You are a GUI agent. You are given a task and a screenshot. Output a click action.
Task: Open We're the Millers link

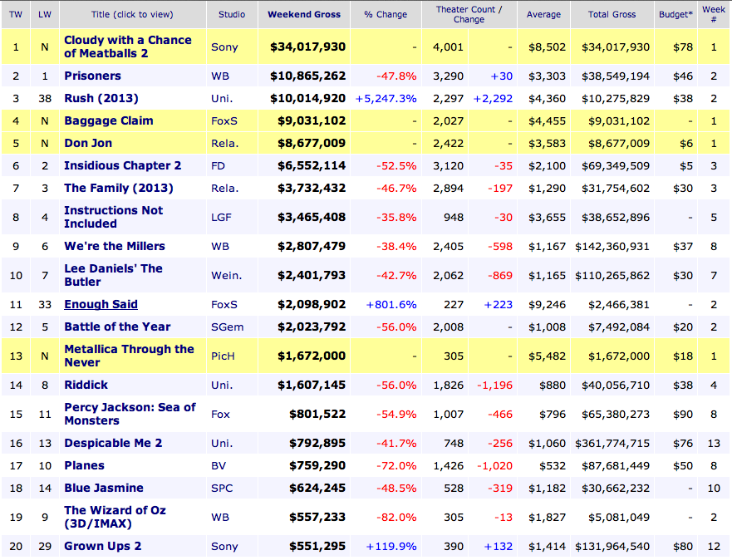115,246
